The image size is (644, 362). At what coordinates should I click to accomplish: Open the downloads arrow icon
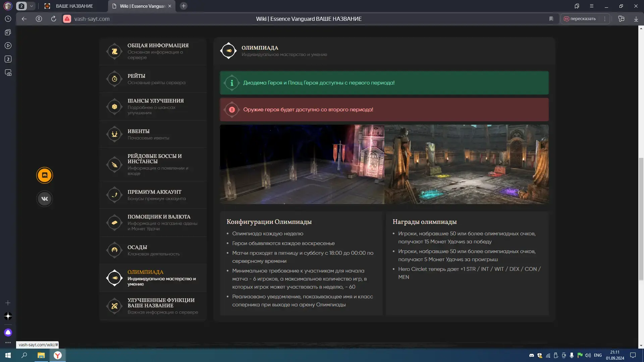tap(636, 19)
